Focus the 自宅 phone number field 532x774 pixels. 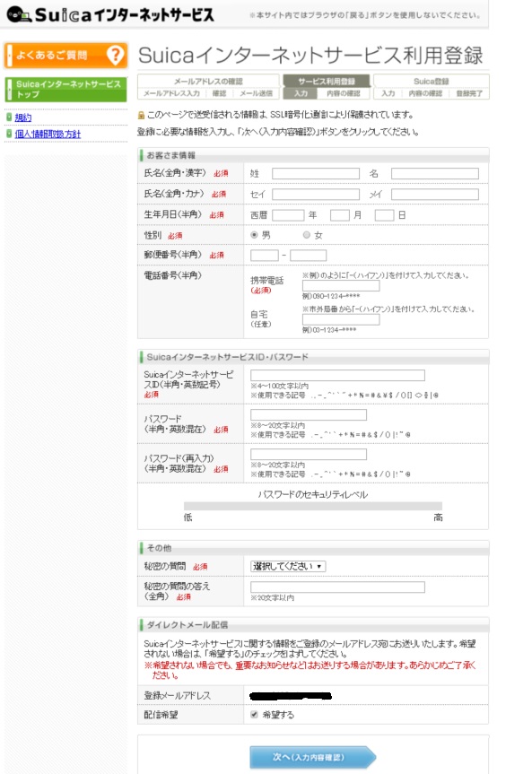(x=341, y=319)
